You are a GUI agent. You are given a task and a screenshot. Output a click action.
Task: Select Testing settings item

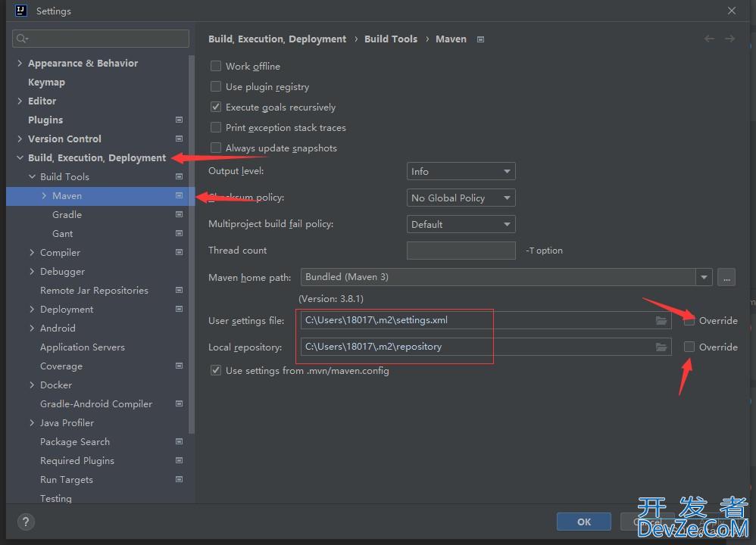pyautogui.click(x=56, y=498)
